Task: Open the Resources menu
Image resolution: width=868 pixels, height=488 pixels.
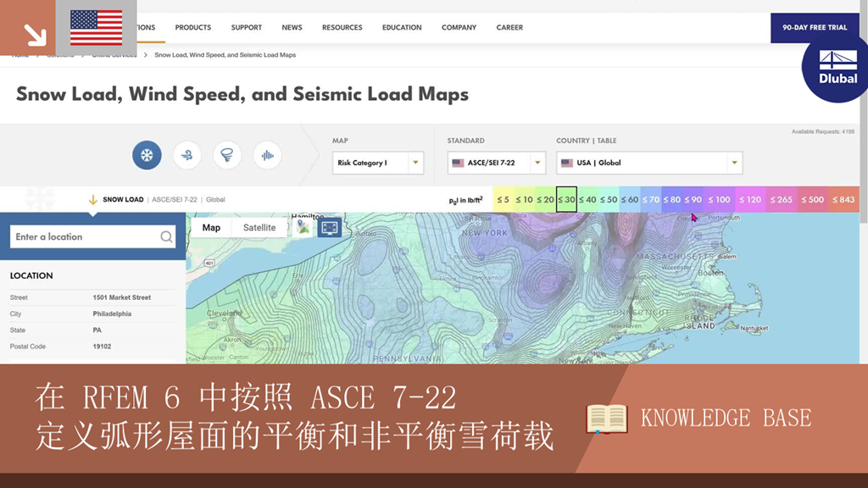Action: coord(342,27)
